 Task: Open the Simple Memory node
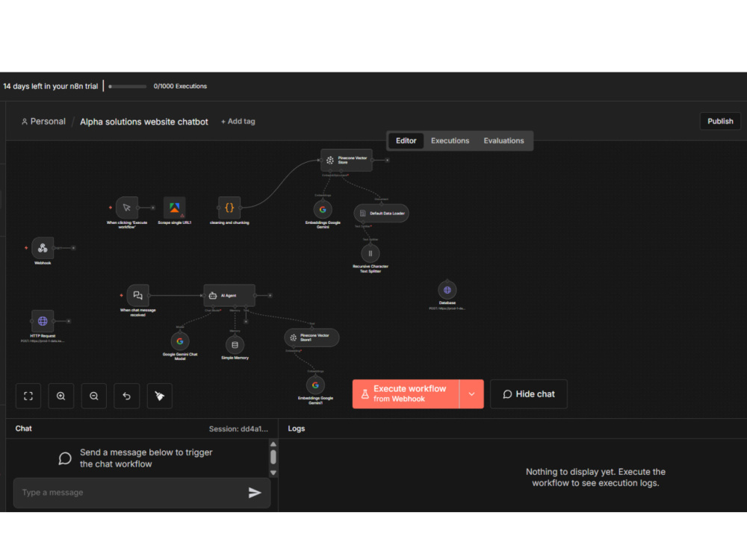tap(235, 345)
